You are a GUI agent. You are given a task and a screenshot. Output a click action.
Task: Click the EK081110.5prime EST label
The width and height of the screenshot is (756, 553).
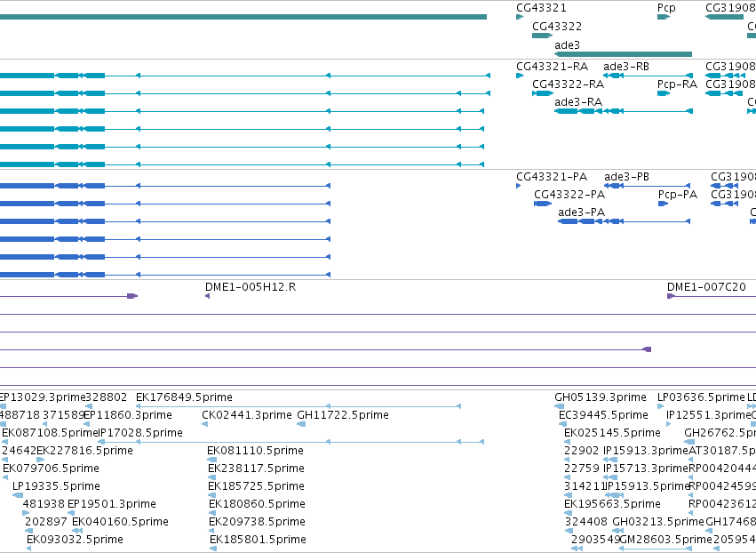(255, 451)
